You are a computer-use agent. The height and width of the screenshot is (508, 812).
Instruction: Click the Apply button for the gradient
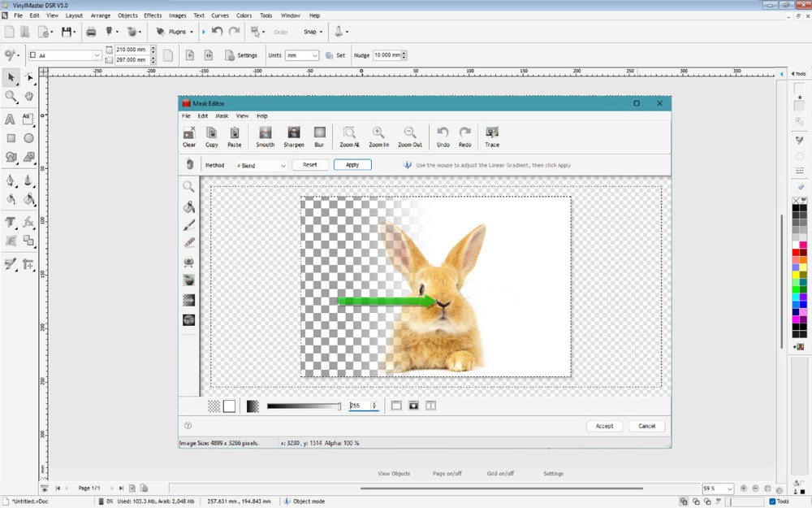(x=352, y=164)
